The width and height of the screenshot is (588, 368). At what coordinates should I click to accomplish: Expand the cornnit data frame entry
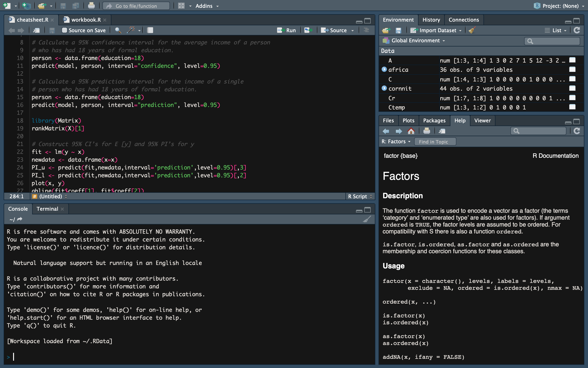[x=384, y=88]
